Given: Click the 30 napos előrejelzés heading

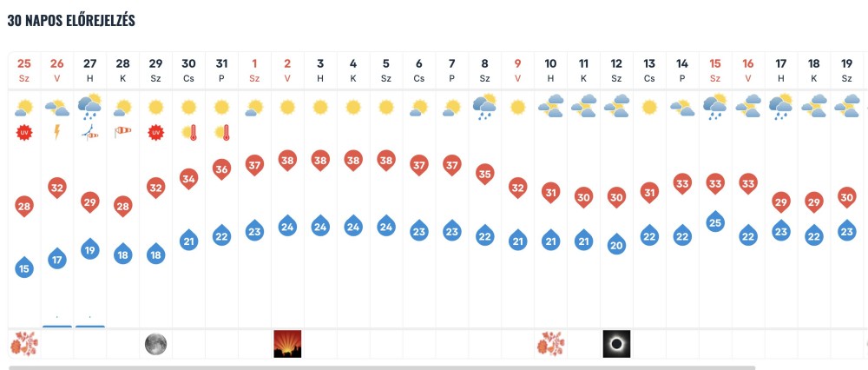Looking at the screenshot, I should [71, 21].
